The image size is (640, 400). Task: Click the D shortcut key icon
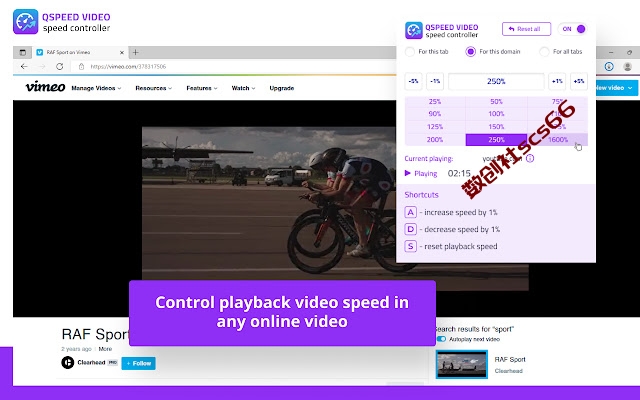coord(411,229)
